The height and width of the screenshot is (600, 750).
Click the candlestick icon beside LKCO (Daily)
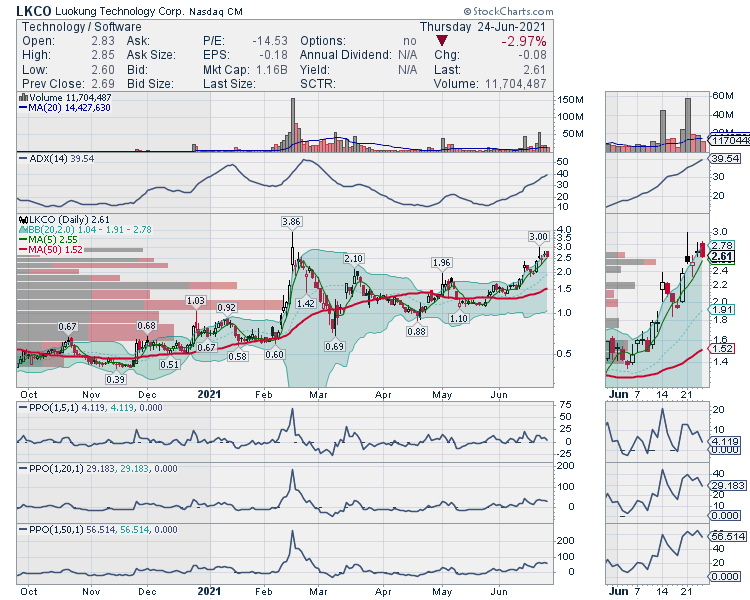pos(23,220)
